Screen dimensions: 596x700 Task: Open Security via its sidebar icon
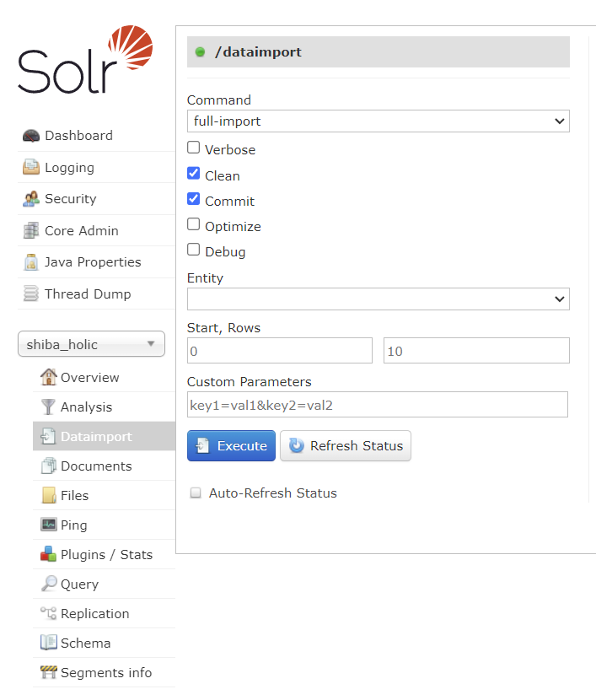[x=30, y=198]
